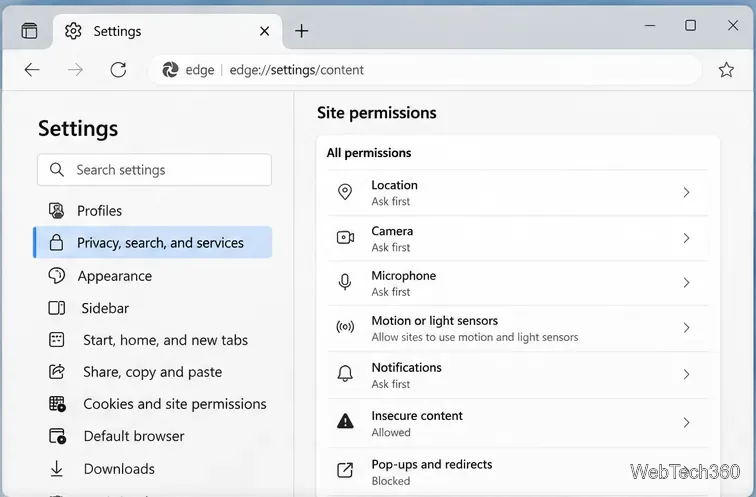Screen dimensions: 756x497
Task: Click the Appearance palette icon
Action: [56, 275]
